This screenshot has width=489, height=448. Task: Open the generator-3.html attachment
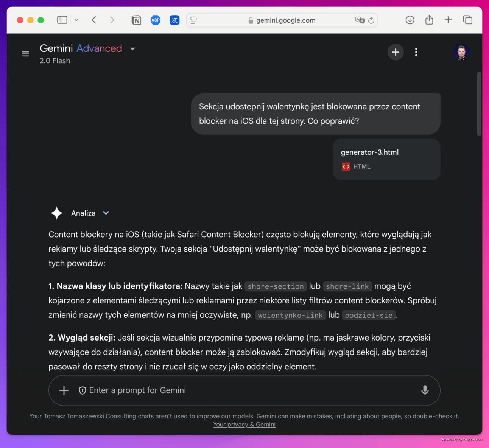tap(386, 159)
